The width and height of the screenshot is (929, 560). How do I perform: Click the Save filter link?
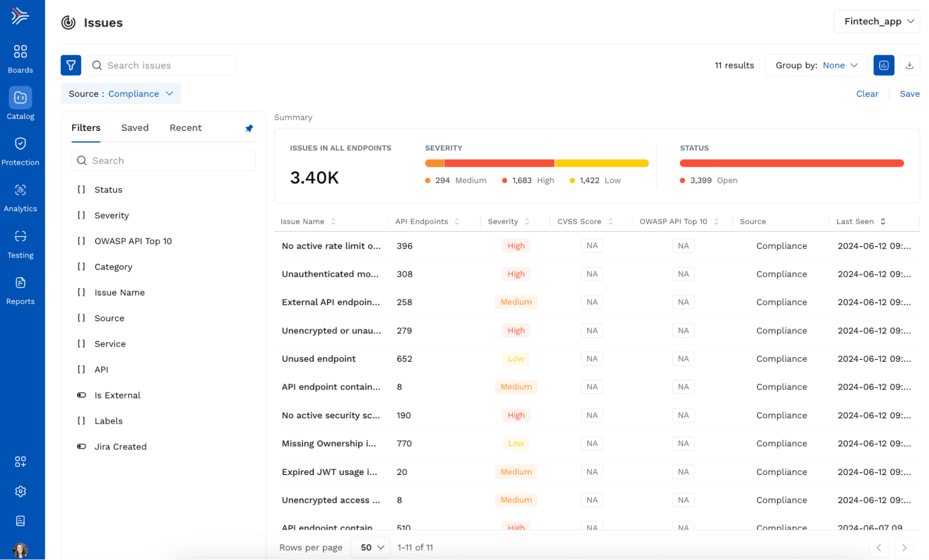[x=909, y=94]
